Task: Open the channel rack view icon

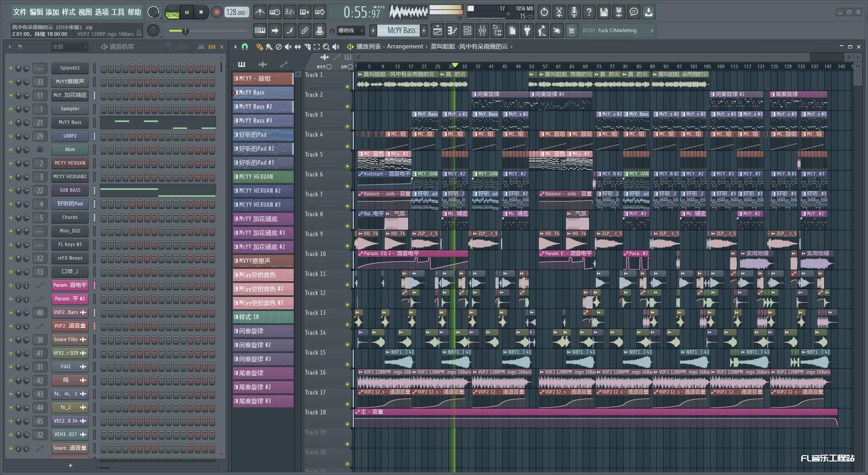Action: [467, 31]
